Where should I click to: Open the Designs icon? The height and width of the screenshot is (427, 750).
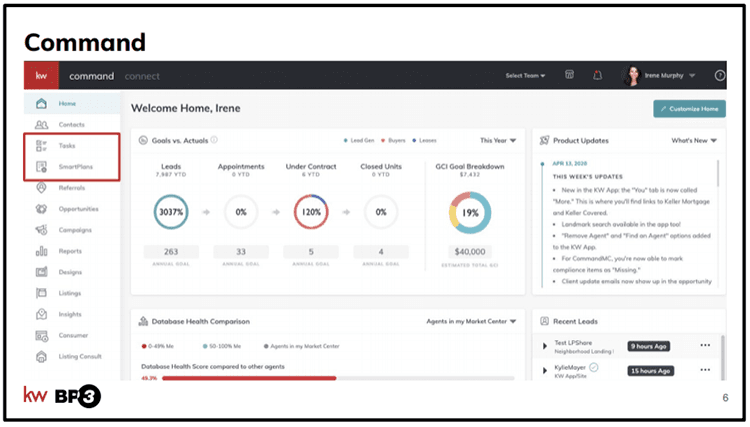(x=42, y=272)
